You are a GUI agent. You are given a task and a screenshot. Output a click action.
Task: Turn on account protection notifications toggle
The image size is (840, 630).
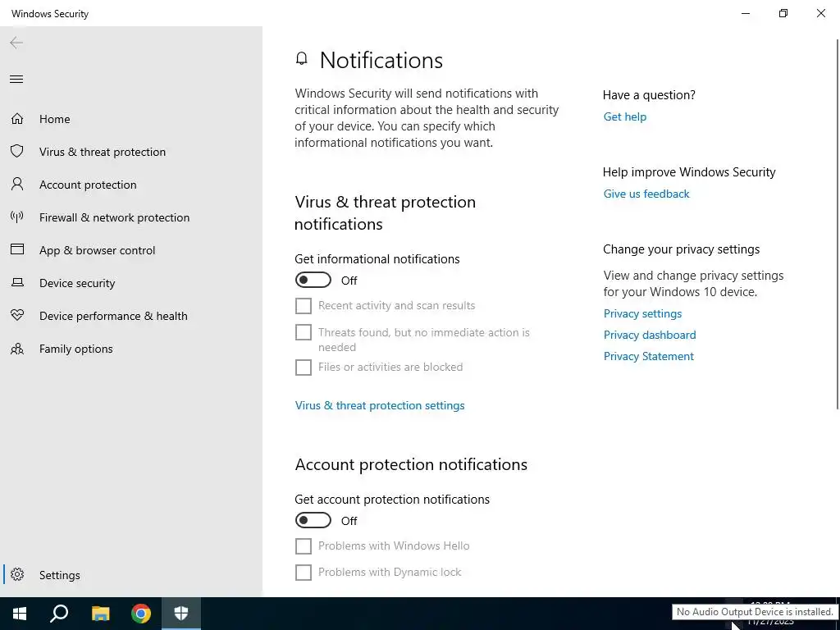313,520
